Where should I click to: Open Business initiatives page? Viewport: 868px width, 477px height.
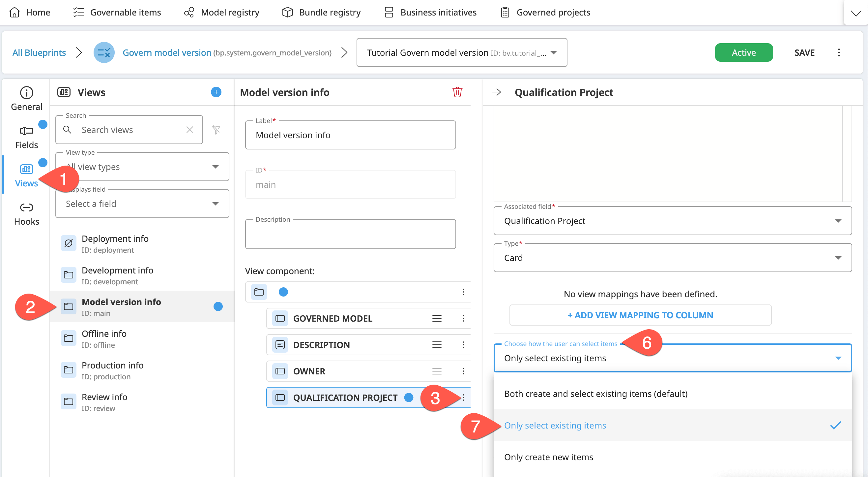tap(430, 13)
